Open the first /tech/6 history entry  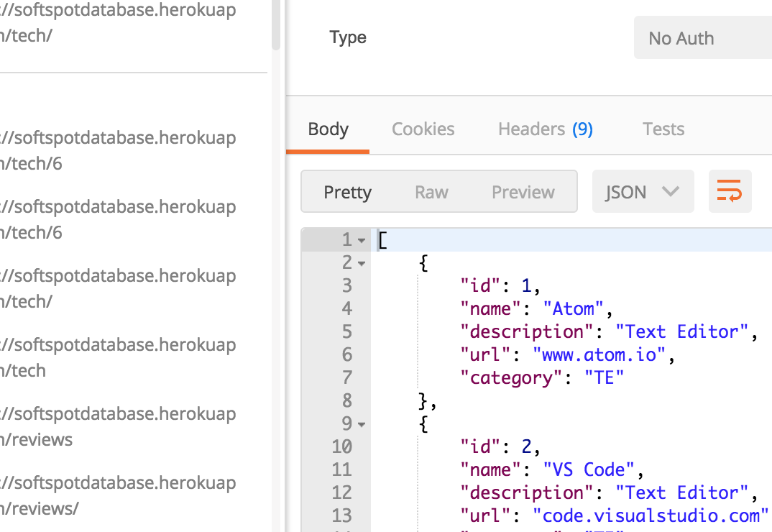(118, 150)
